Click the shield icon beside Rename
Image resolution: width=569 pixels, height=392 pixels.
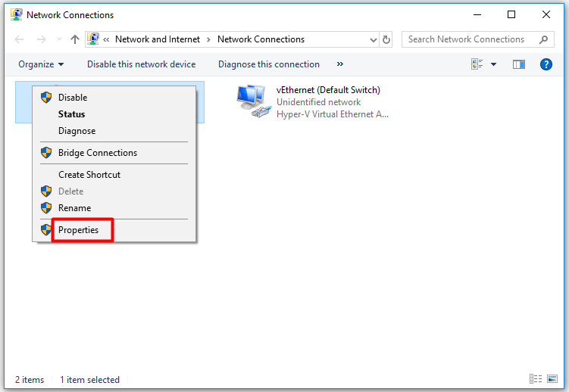pyautogui.click(x=46, y=207)
